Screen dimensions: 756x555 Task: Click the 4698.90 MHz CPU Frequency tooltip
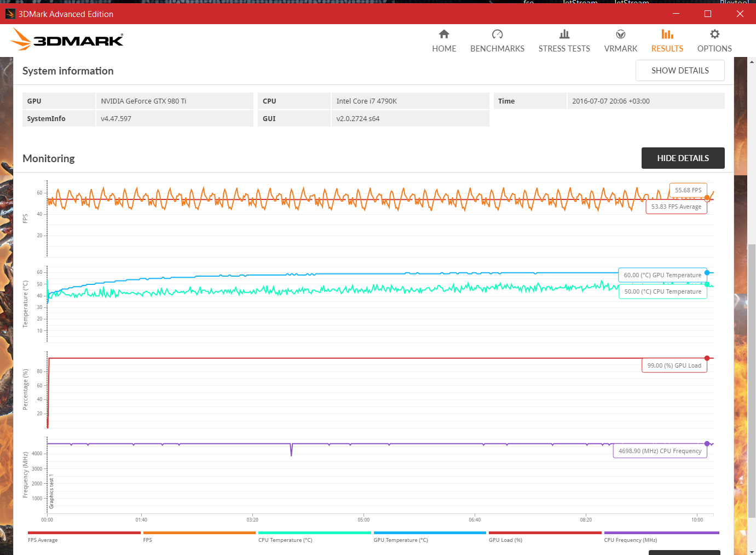pyautogui.click(x=660, y=451)
